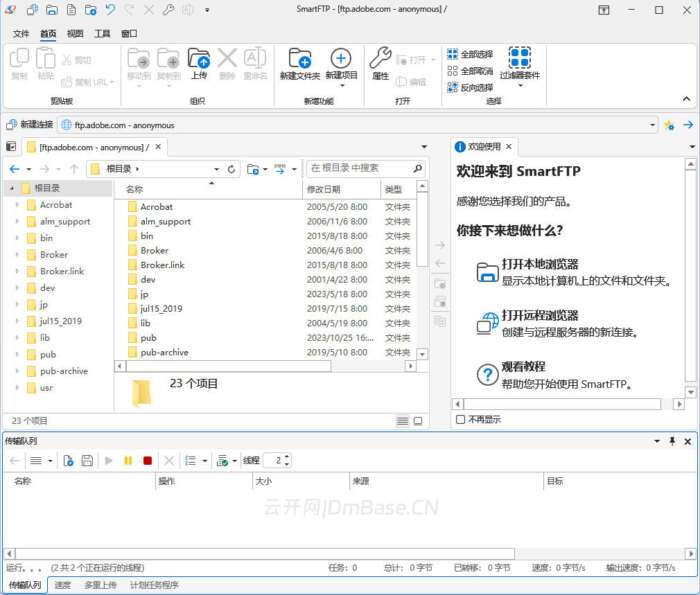Click the blue go arrow beside address bar
The height and width of the screenshot is (595, 700).
point(688,125)
